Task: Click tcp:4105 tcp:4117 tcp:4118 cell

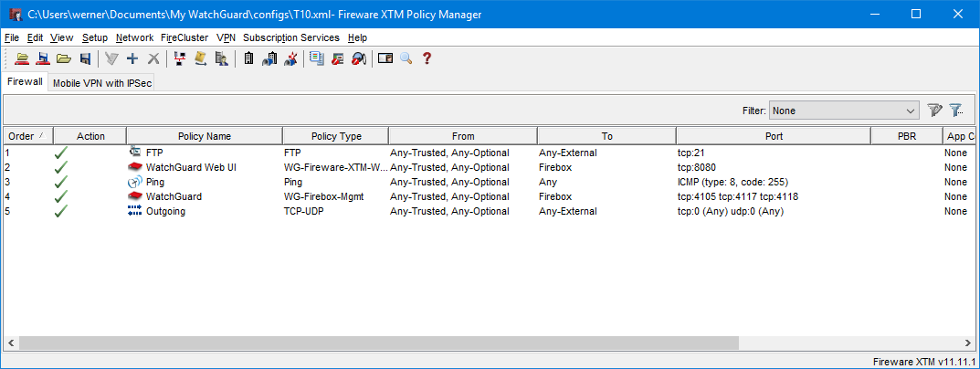Action: [773, 196]
